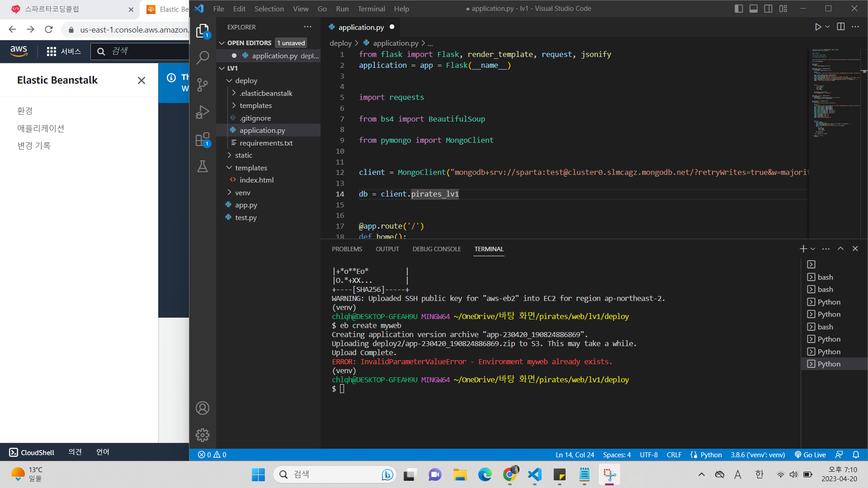Select the application.py editor tab
This screenshot has height=488, width=868.
(x=361, y=27)
